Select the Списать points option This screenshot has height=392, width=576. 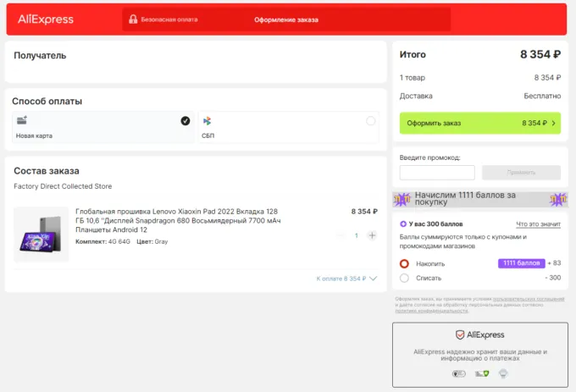[404, 278]
